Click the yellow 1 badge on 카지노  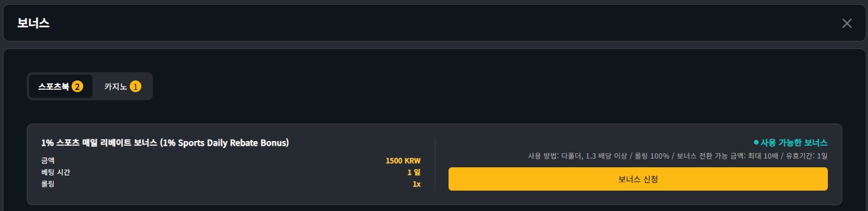tap(135, 87)
